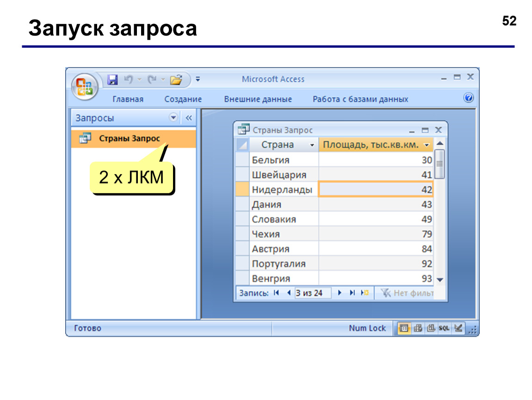Switch to Datasheet view in status bar
Image resolution: width=532 pixels, height=400 pixels.
pos(404,328)
